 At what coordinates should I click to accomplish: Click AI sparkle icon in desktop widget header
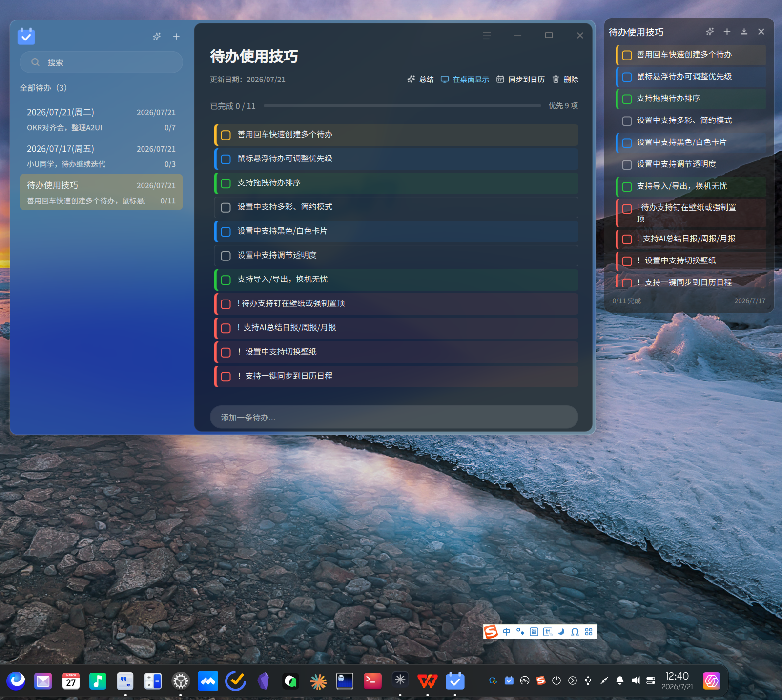click(710, 32)
